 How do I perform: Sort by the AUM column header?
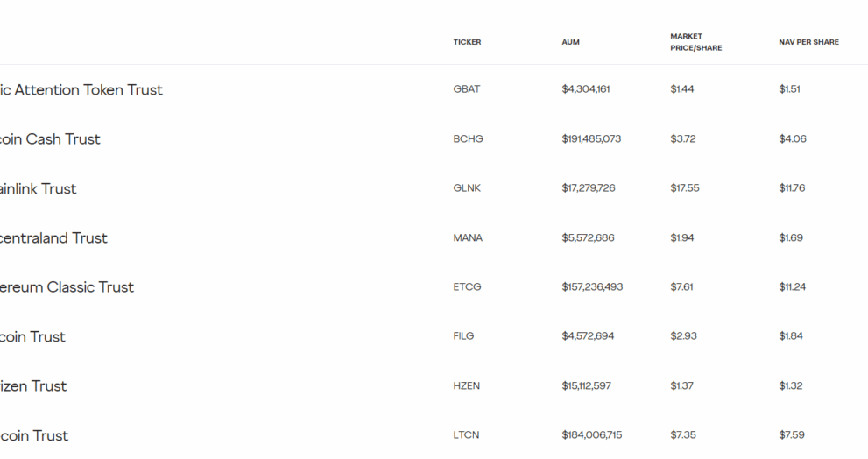pos(570,42)
